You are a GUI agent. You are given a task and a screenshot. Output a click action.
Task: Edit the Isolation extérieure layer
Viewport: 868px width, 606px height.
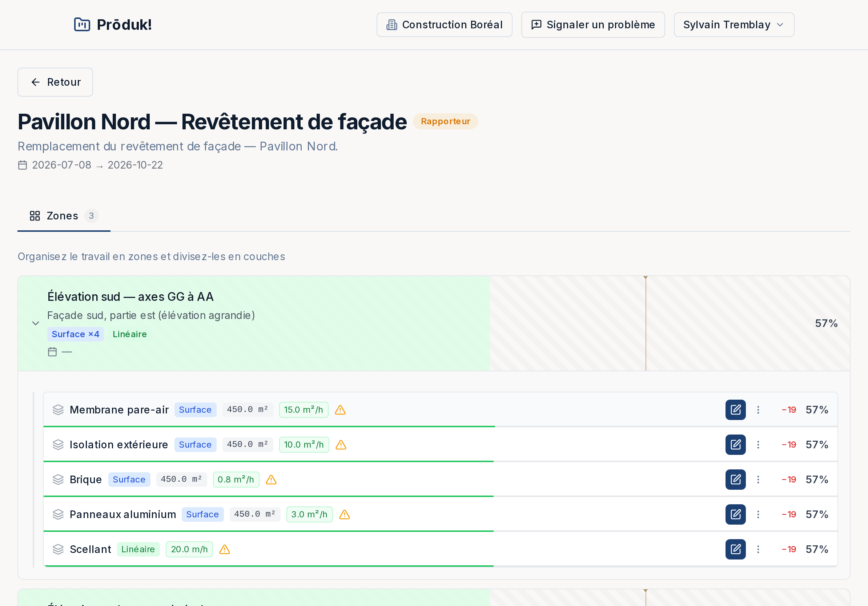coord(735,444)
